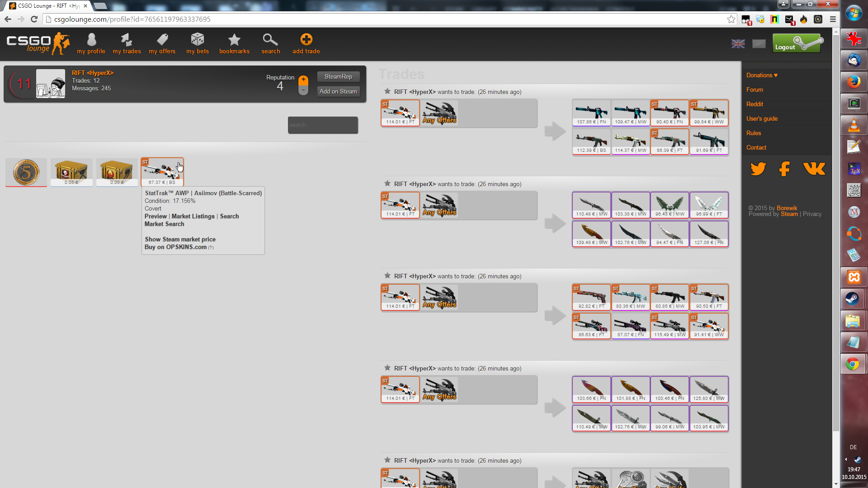Open the Rules sidebar link

754,133
